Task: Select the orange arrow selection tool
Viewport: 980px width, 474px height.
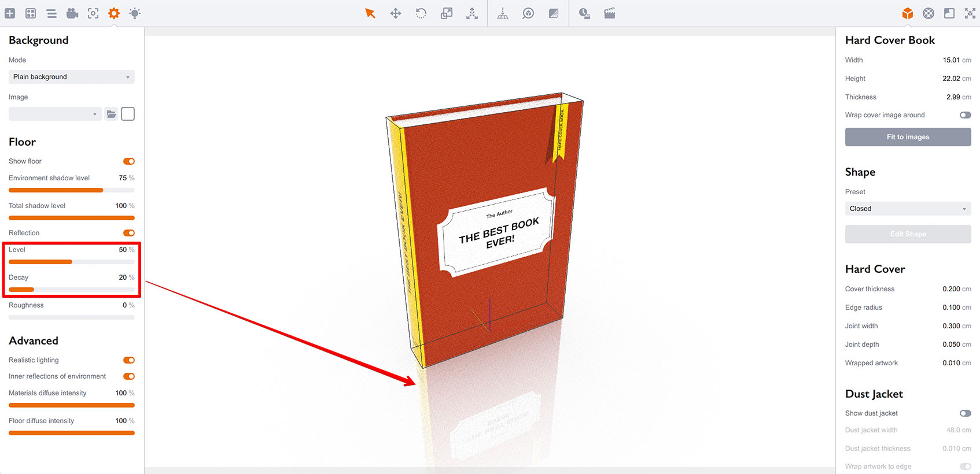Action: (x=370, y=13)
